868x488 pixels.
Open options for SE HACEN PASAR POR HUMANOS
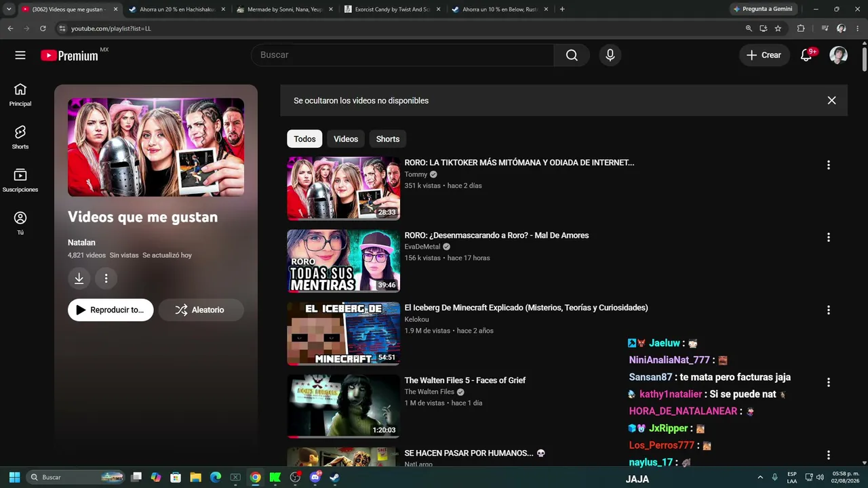point(828,455)
